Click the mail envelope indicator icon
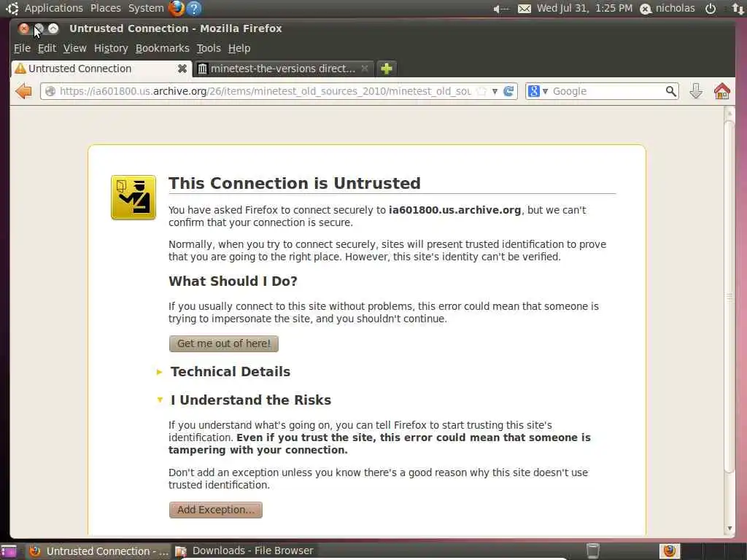 (524, 9)
